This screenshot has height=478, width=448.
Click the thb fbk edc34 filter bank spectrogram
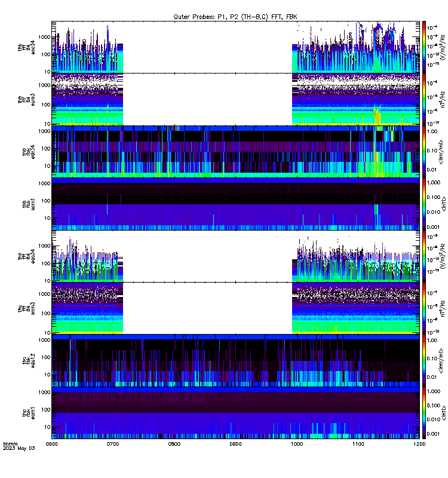[x=235, y=152]
